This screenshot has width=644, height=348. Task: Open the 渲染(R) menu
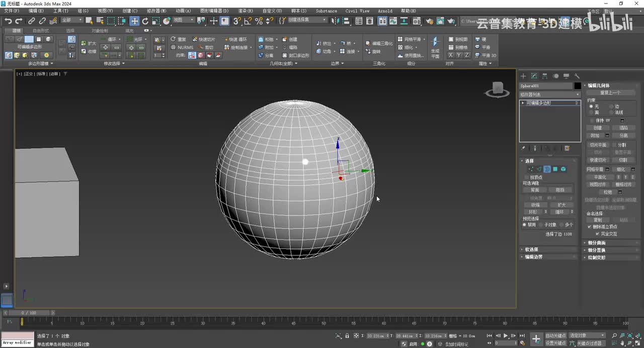[245, 11]
